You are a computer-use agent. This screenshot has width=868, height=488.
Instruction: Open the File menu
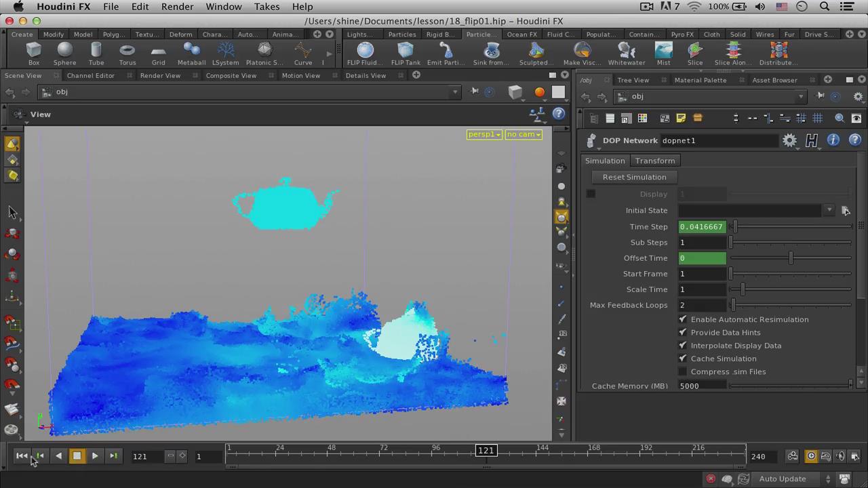111,6
